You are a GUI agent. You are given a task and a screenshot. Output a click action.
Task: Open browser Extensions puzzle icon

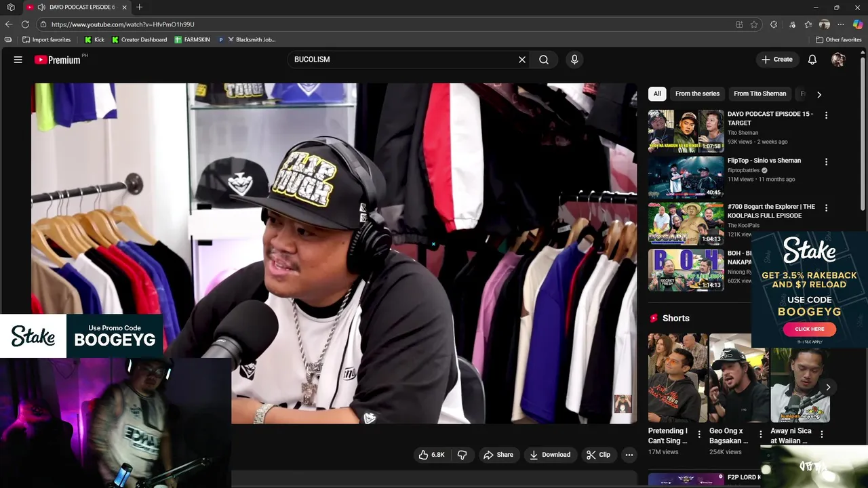click(774, 24)
